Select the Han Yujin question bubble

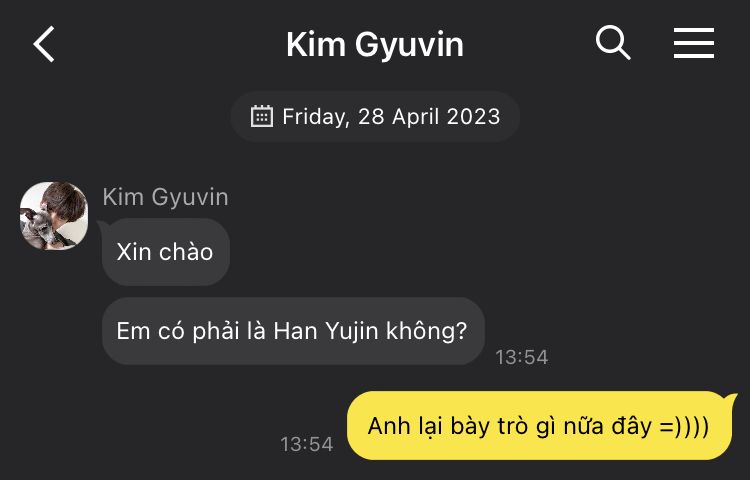(x=293, y=331)
